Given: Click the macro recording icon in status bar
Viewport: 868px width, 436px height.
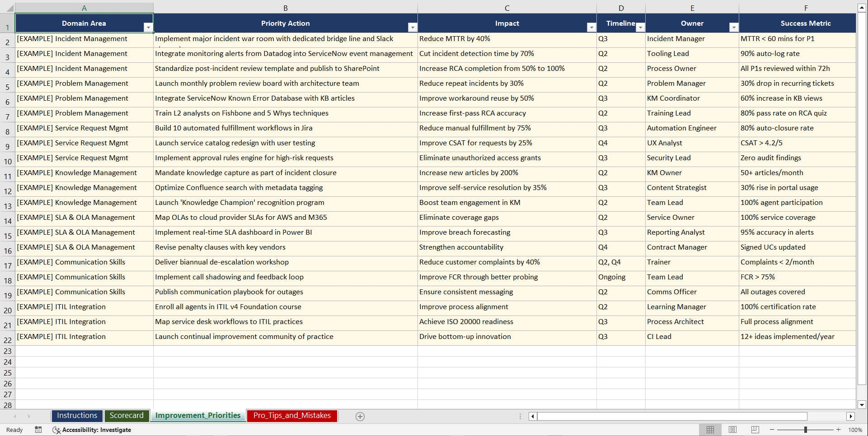Looking at the screenshot, I should tap(38, 430).
